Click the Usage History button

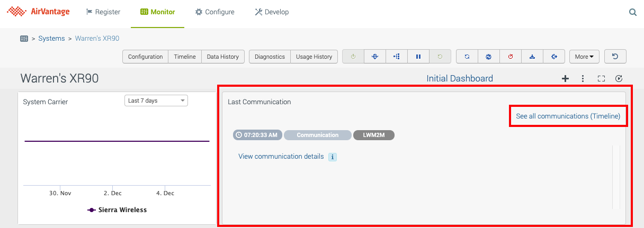point(314,57)
